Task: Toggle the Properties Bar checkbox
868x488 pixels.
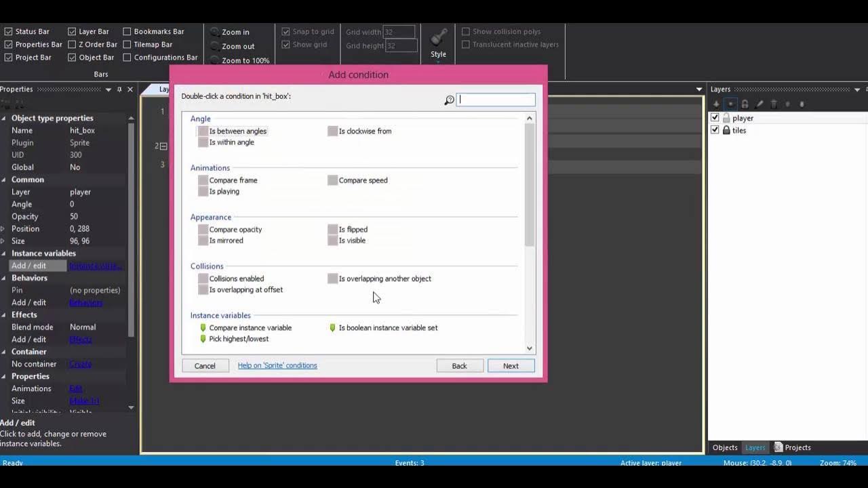Action: click(x=8, y=44)
